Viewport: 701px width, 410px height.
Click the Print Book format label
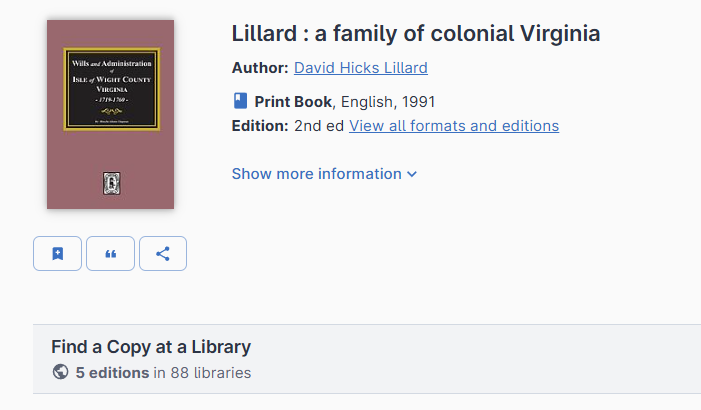(x=293, y=101)
